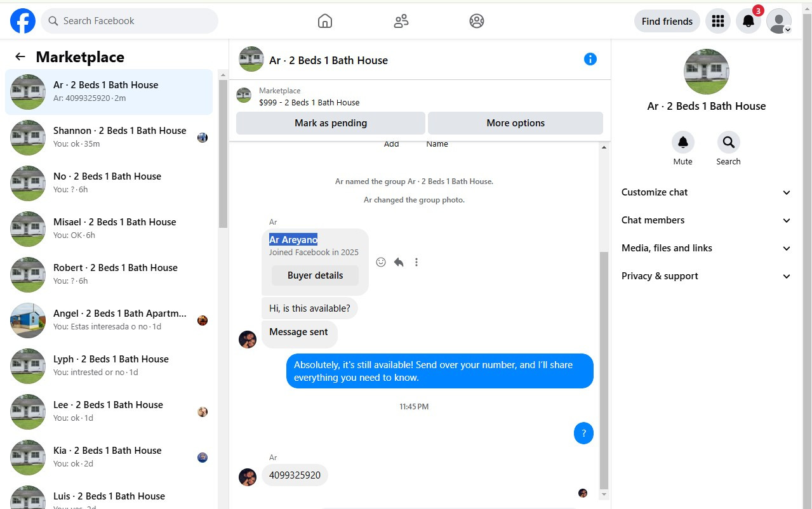Click the Search Facebook field
Viewport: 812px width, 509px height.
(130, 21)
